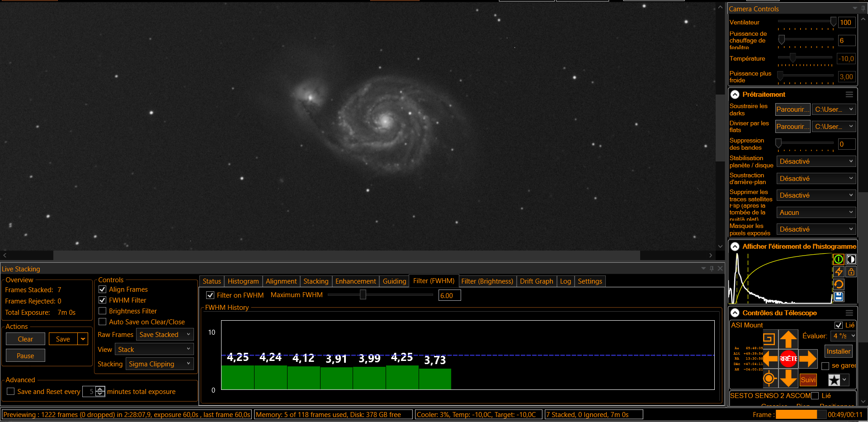Open the Prétraitement panel hamburger menu
This screenshot has width=868, height=422.
click(x=849, y=95)
